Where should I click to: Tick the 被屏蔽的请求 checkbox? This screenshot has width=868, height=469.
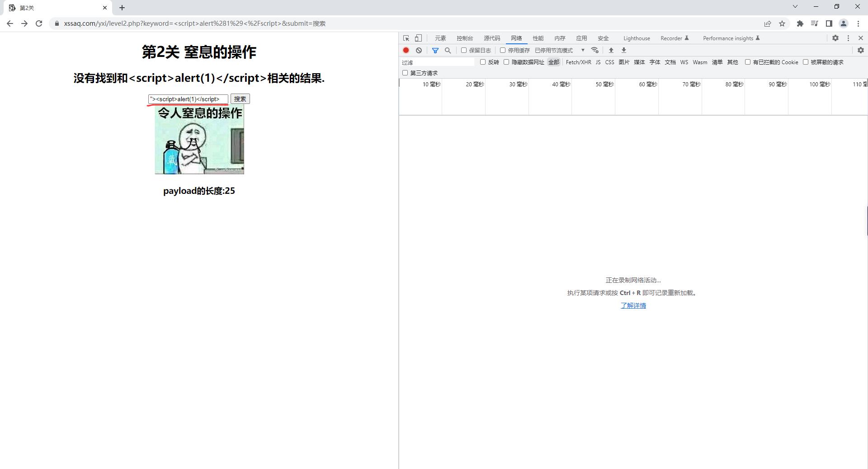(806, 62)
